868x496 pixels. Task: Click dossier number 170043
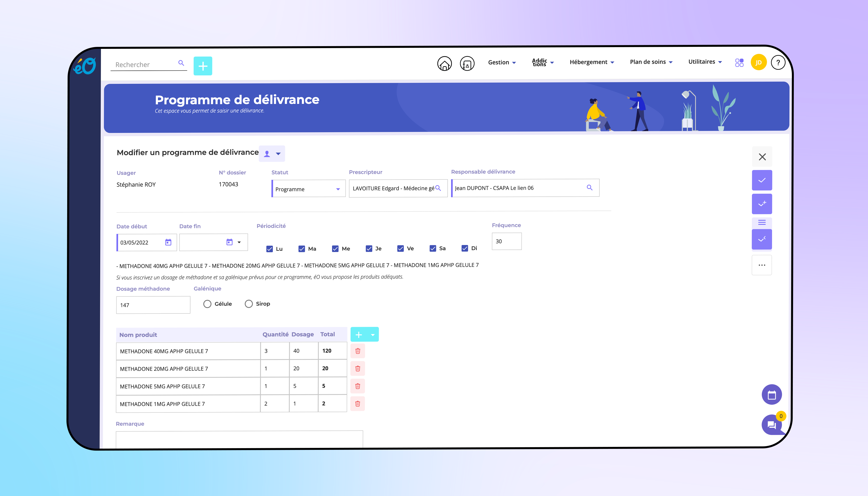point(228,184)
